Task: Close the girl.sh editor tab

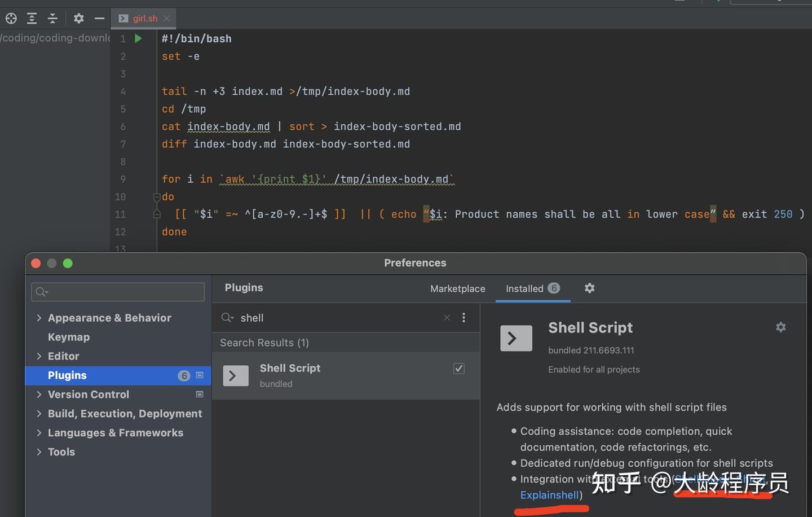Action: pos(167,19)
